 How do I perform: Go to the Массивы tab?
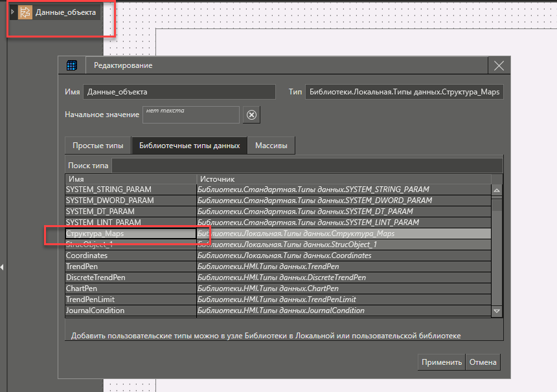(x=271, y=146)
